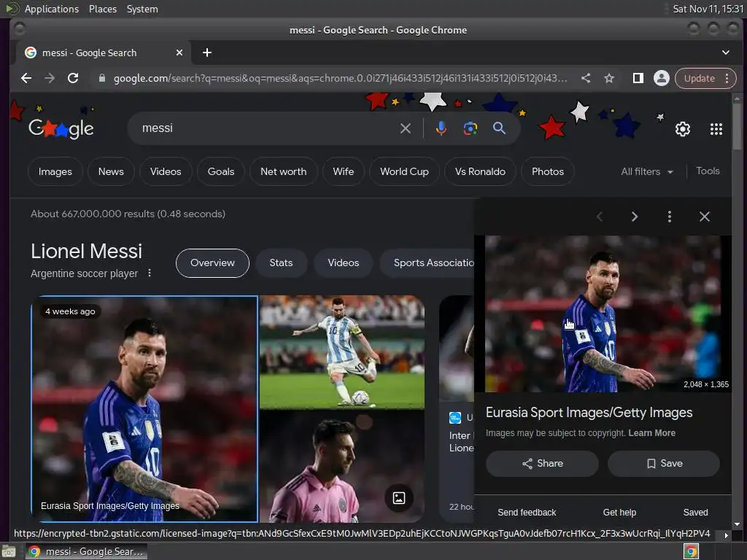Select the Goals search chip
This screenshot has height=560, width=747.
click(221, 171)
